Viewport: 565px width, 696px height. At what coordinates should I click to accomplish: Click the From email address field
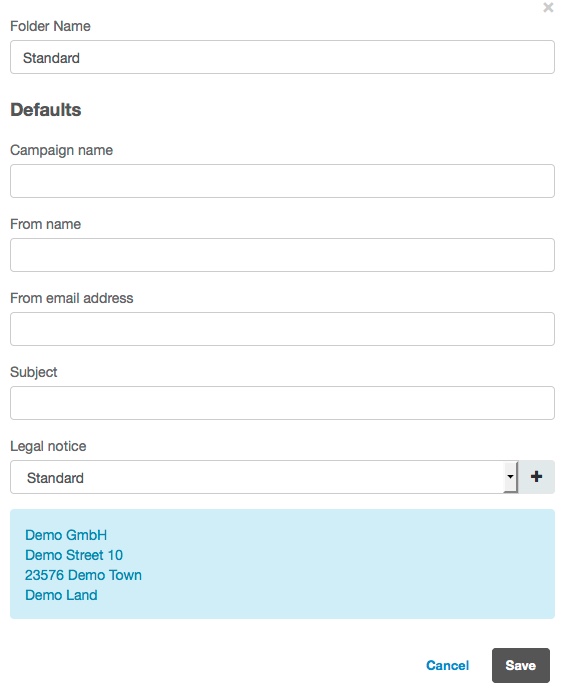[x=282, y=329]
